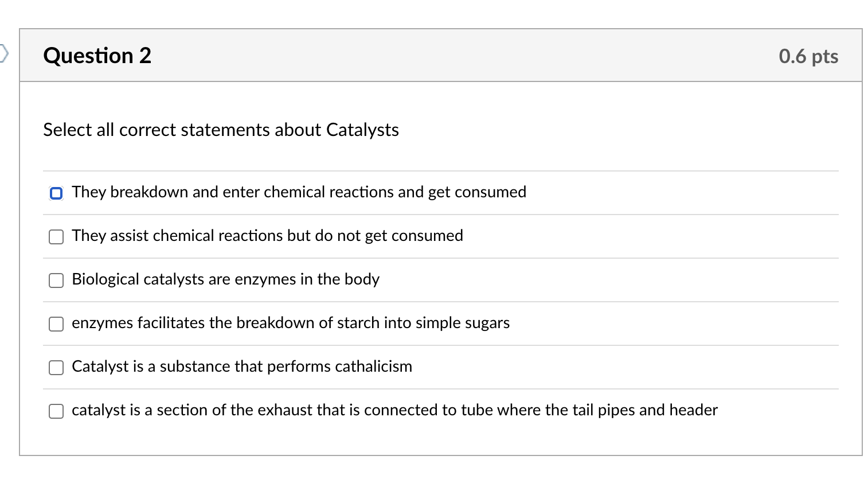
Task: Click the first answer statement text
Action: [x=299, y=192]
